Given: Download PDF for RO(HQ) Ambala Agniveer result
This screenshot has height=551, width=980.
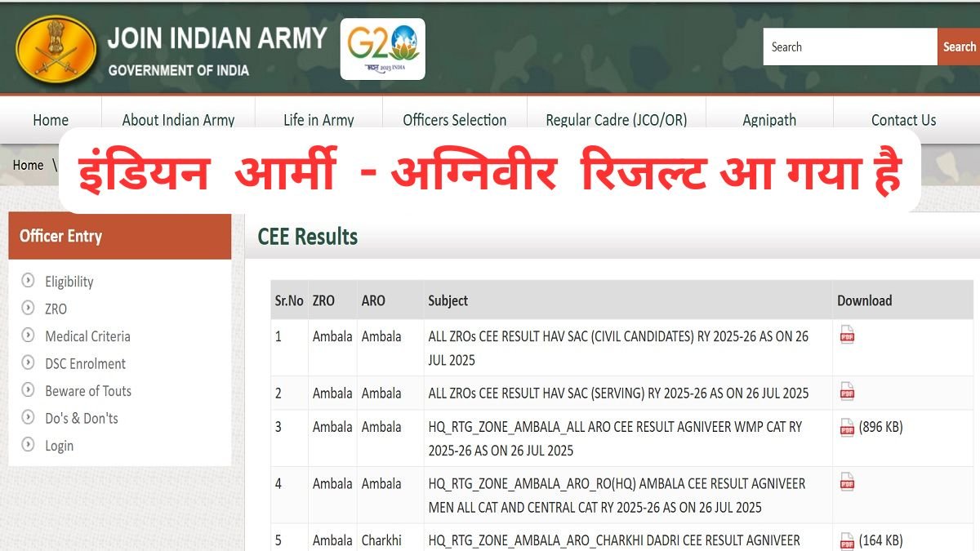Looking at the screenshot, I should point(847,482).
